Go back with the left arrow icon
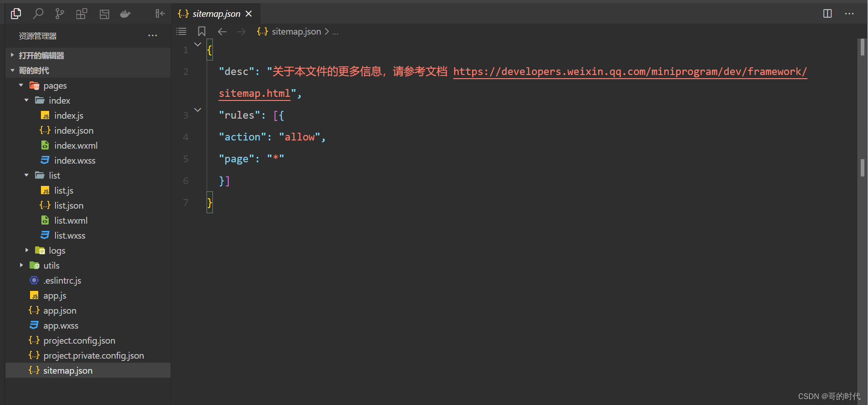The width and height of the screenshot is (868, 405). pyautogui.click(x=222, y=31)
